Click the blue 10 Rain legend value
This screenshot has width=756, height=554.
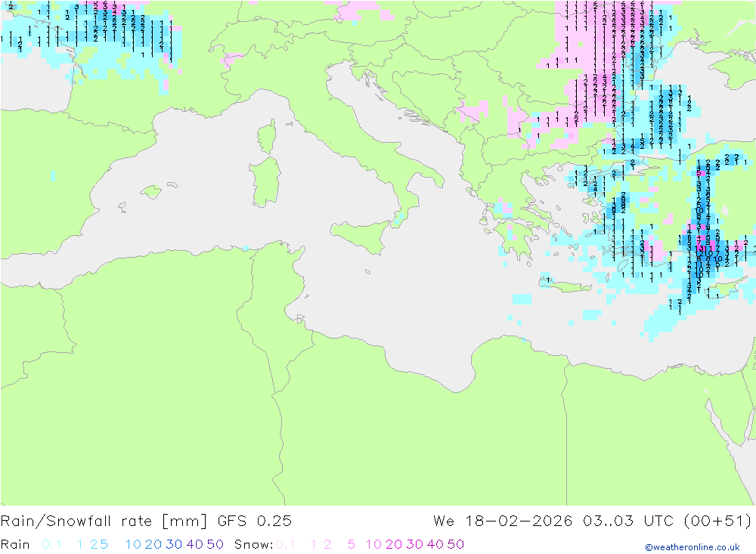coord(133,544)
